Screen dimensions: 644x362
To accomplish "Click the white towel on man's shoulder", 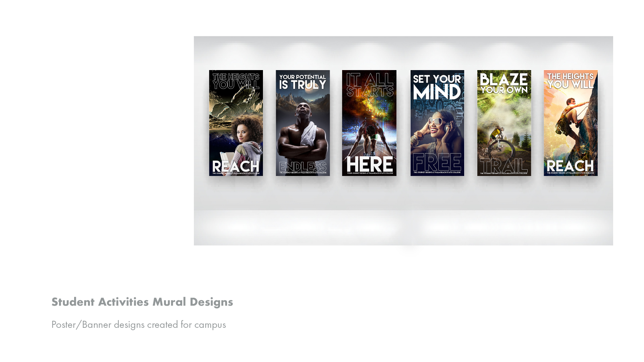I will [x=309, y=133].
